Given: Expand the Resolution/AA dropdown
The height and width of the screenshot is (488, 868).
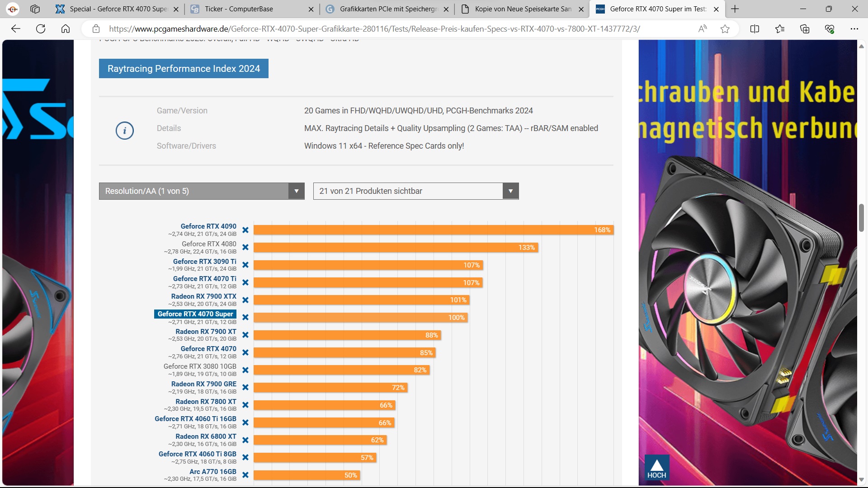Looking at the screenshot, I should tap(202, 191).
